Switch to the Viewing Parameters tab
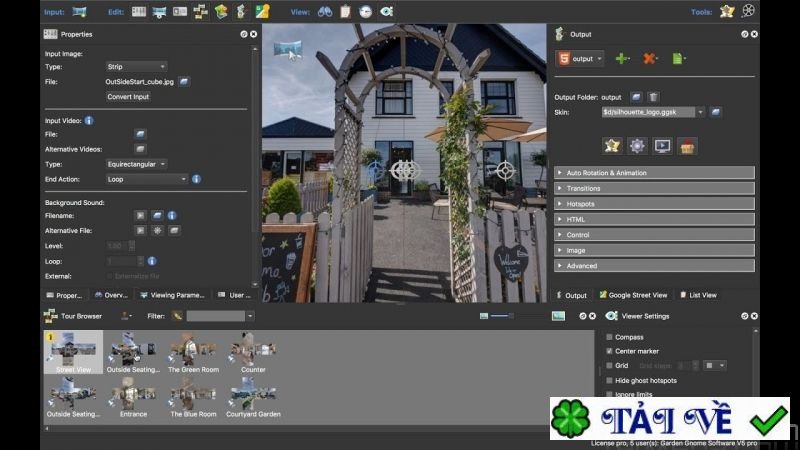This screenshot has width=800, height=450. click(x=172, y=295)
